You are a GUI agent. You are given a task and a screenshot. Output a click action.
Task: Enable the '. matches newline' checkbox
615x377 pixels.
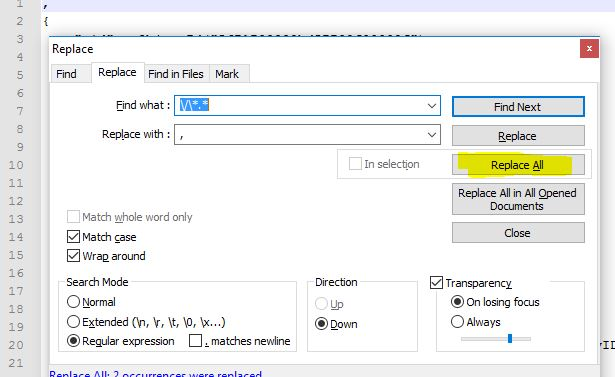click(x=195, y=341)
